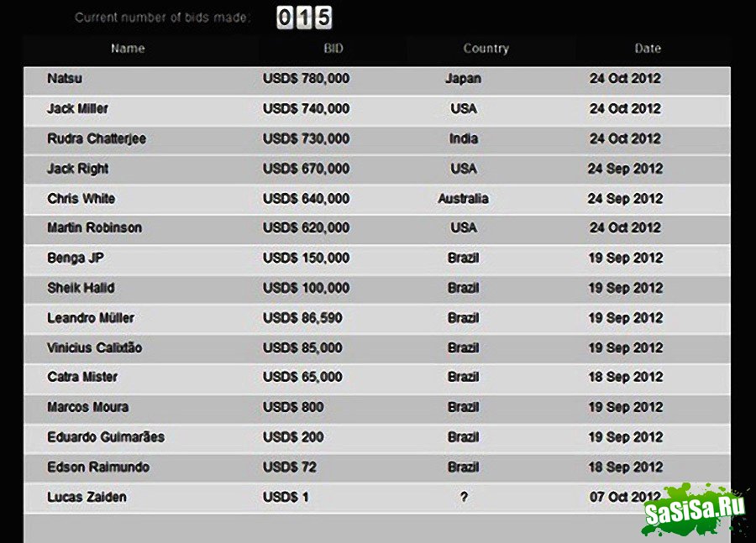Click Rudra Chatterjee's name
The image size is (756, 543).
pyautogui.click(x=97, y=138)
